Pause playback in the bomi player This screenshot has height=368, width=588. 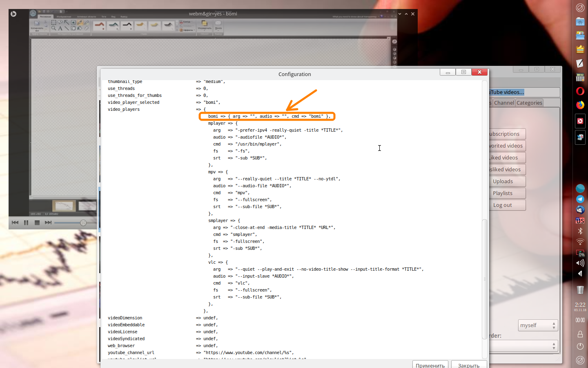(26, 222)
